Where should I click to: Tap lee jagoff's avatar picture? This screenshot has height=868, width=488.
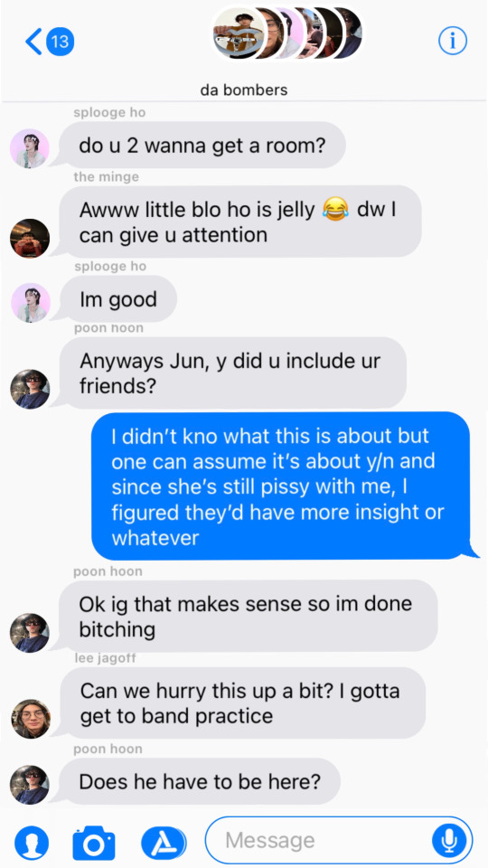coord(30,719)
